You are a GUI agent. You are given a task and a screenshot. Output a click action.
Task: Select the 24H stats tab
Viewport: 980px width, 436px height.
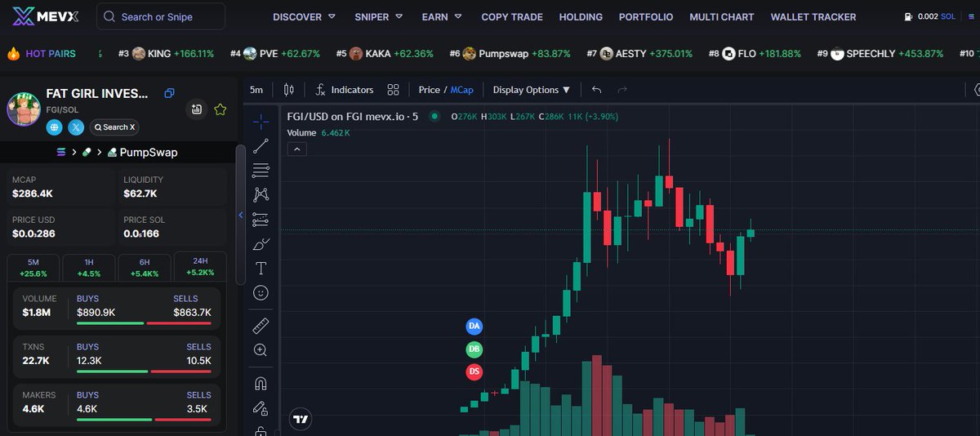(x=199, y=268)
